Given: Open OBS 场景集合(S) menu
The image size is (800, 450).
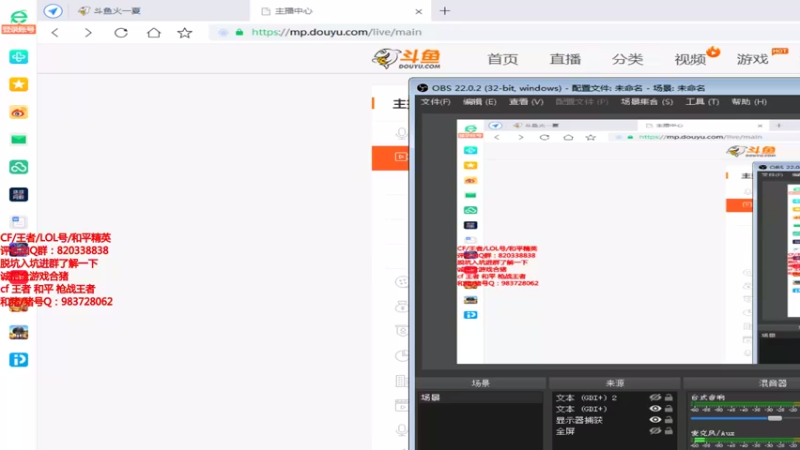Looking at the screenshot, I should click(646, 102).
